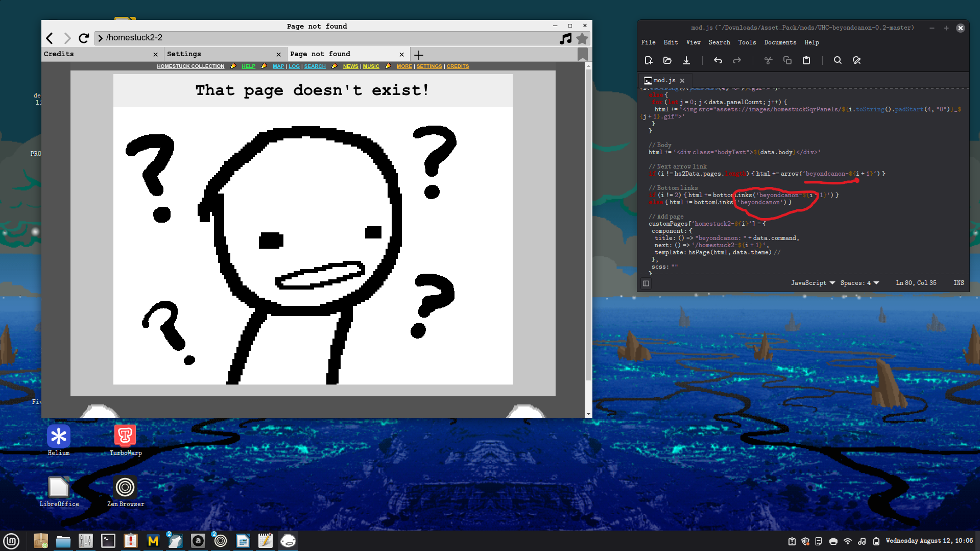980x551 pixels.
Task: Change the JavaScript syntax language dropdown
Action: point(813,283)
